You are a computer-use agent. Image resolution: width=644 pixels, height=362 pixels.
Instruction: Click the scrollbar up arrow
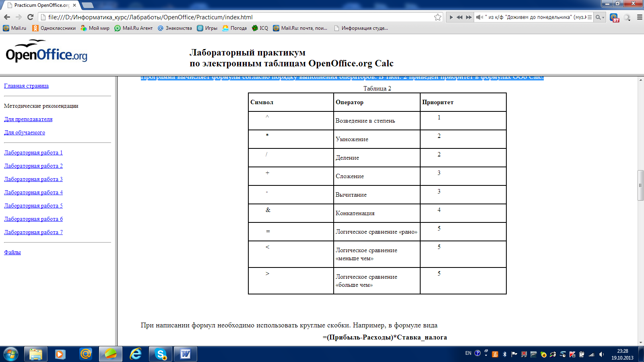[x=640, y=80]
